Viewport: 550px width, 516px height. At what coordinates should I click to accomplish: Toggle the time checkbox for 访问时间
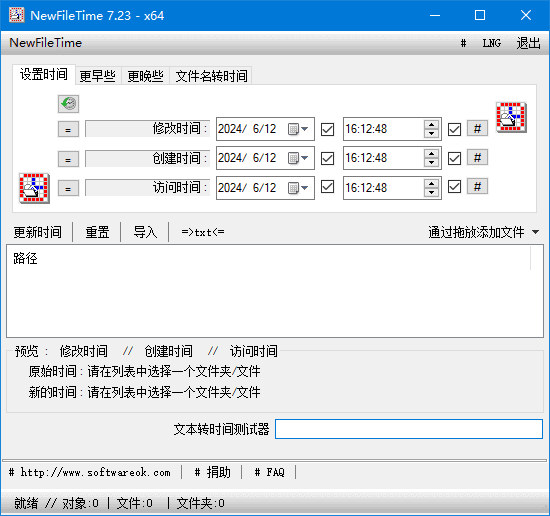click(x=455, y=187)
